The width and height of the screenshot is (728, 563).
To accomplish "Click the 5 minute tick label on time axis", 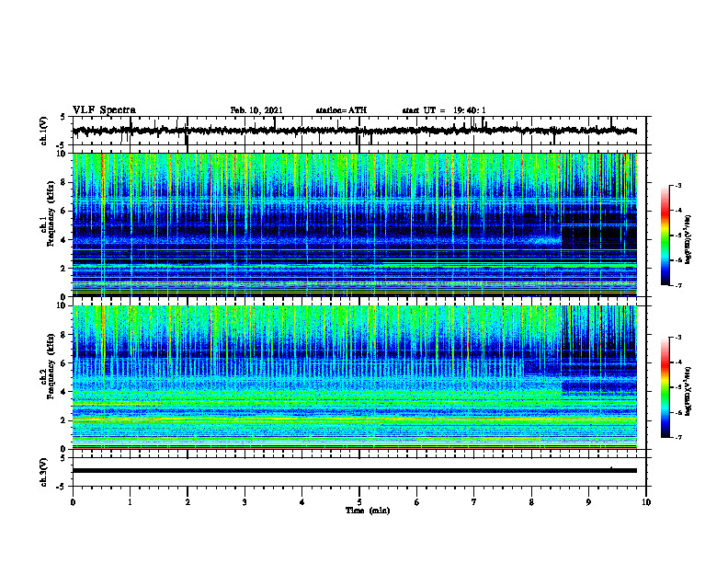I will pos(359,502).
